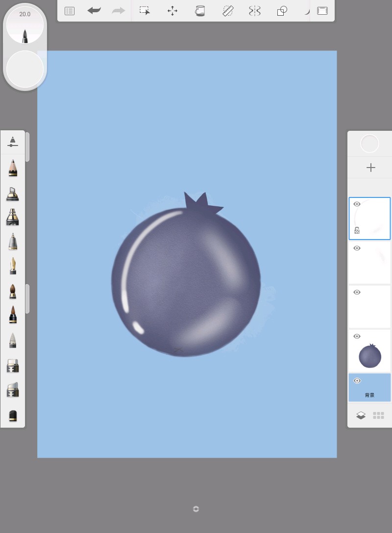Open the color puck circle
The height and width of the screenshot is (533, 392).
[x=25, y=69]
